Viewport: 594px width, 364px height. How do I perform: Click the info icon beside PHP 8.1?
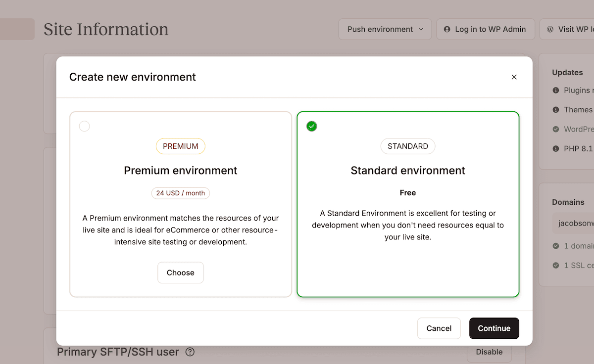(556, 148)
